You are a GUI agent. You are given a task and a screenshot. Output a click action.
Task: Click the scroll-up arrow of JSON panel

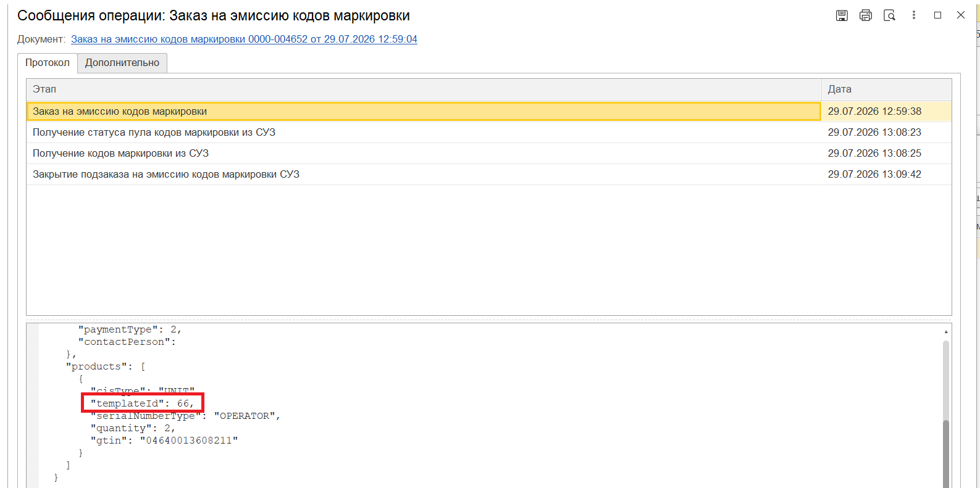(946, 332)
